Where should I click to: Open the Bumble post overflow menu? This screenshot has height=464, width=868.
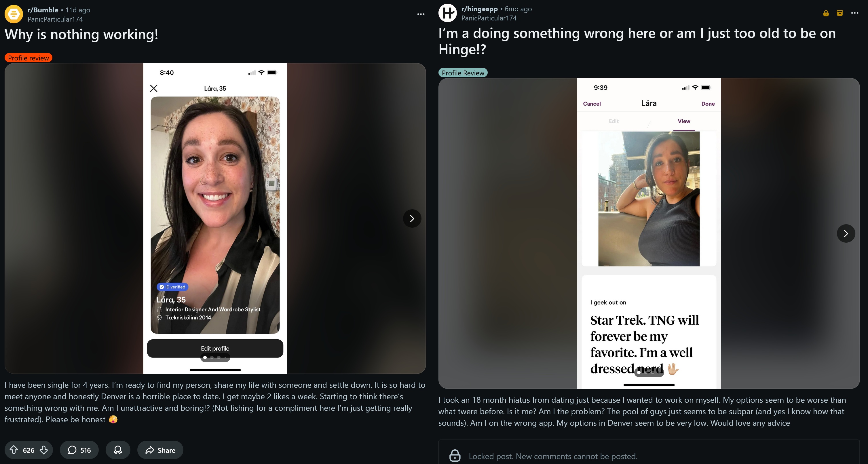point(421,14)
